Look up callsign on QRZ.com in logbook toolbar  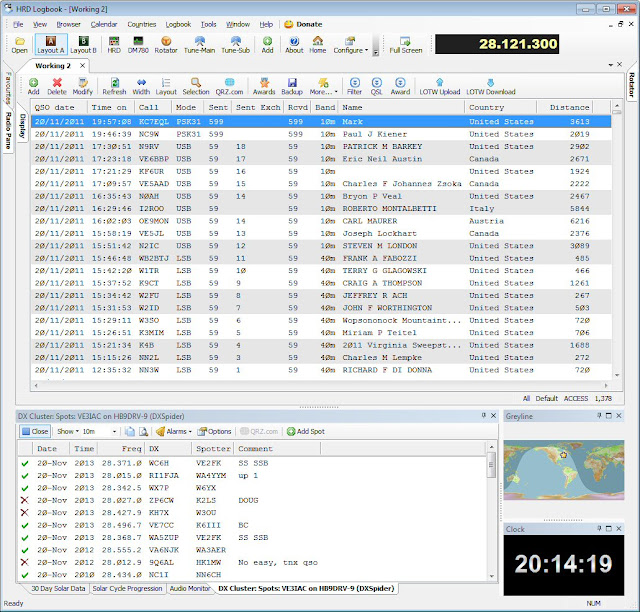coord(229,86)
